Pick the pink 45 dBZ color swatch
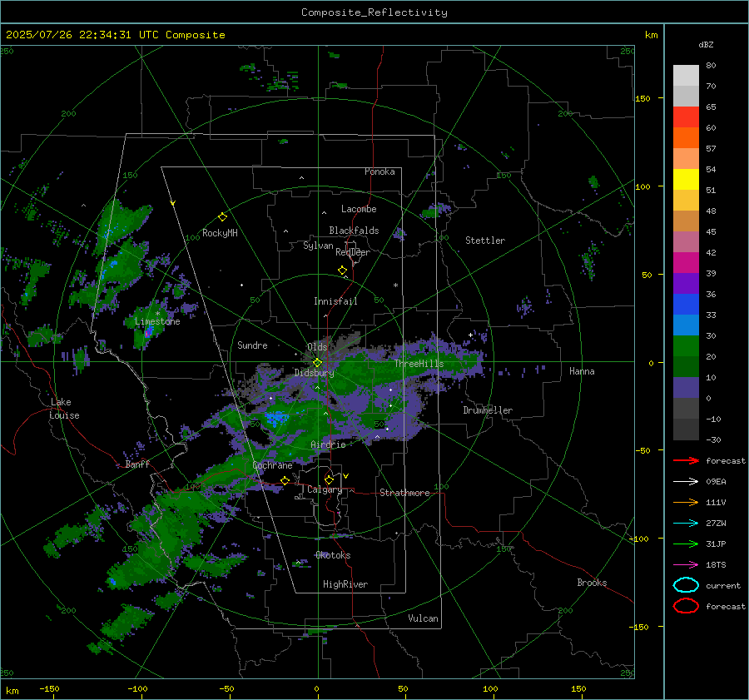The image size is (749, 700). [x=686, y=241]
